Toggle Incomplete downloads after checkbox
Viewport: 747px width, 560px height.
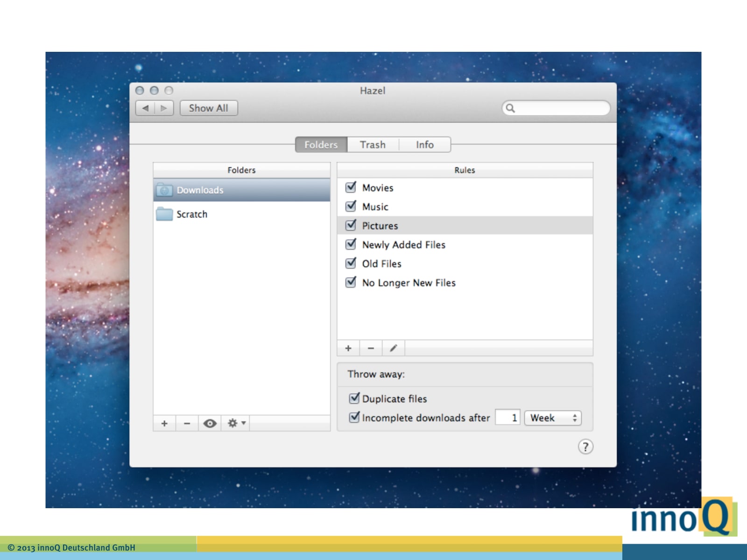(x=354, y=417)
